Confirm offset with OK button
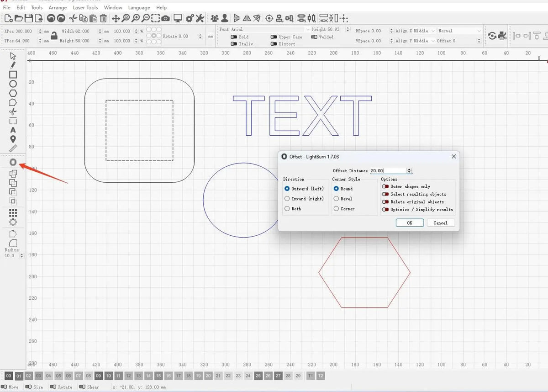The height and width of the screenshot is (392, 548). click(x=410, y=223)
